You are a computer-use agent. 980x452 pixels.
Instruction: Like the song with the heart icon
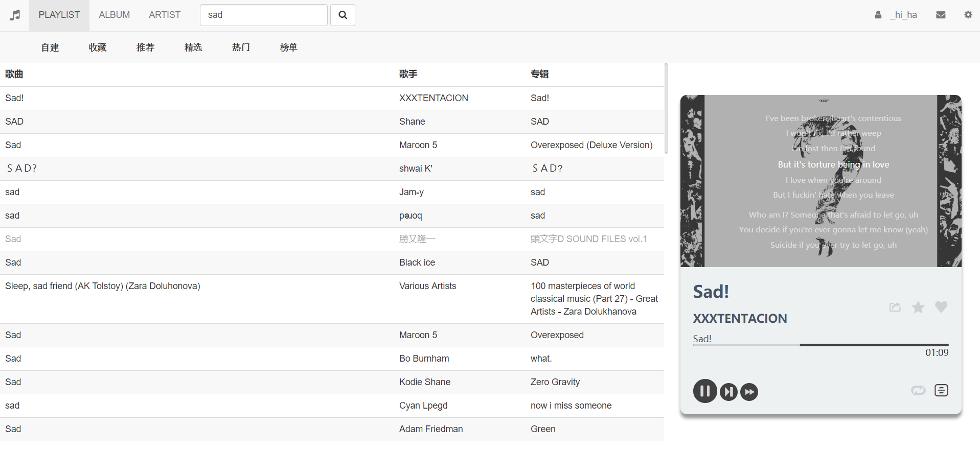click(941, 306)
